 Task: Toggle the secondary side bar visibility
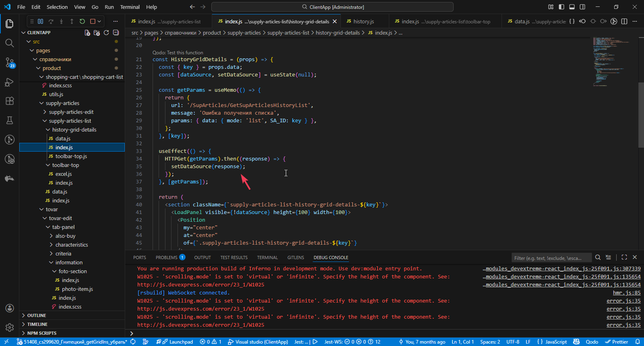[582, 7]
